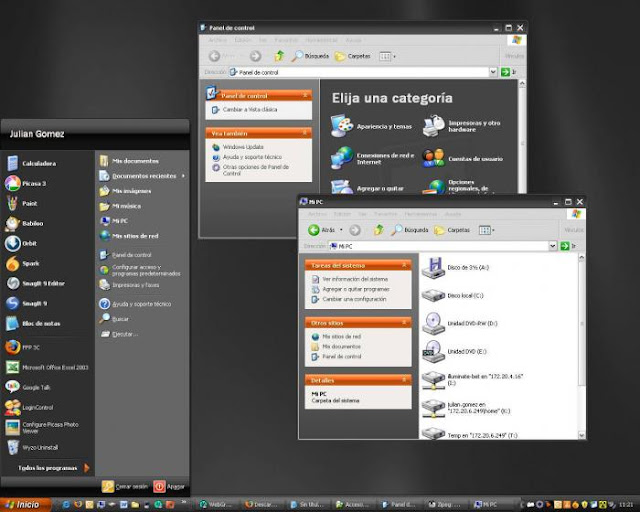640x512 pixels.
Task: Click the Inicio start button
Action: (25, 505)
